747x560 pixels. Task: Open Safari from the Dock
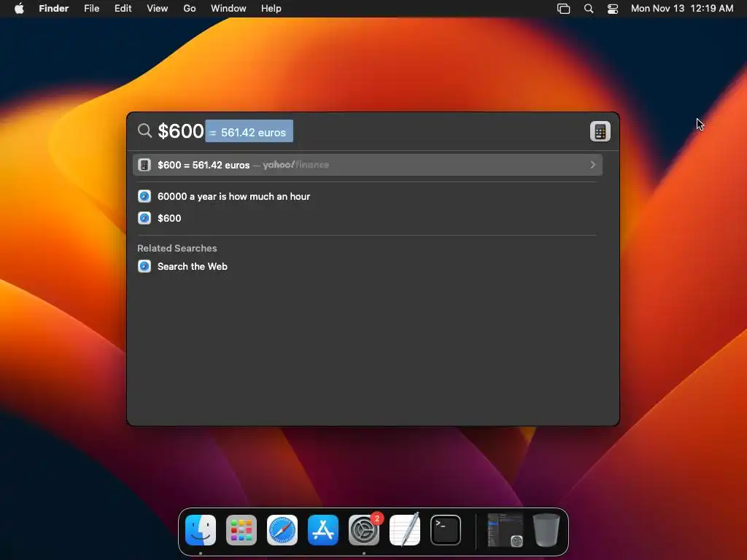point(282,530)
